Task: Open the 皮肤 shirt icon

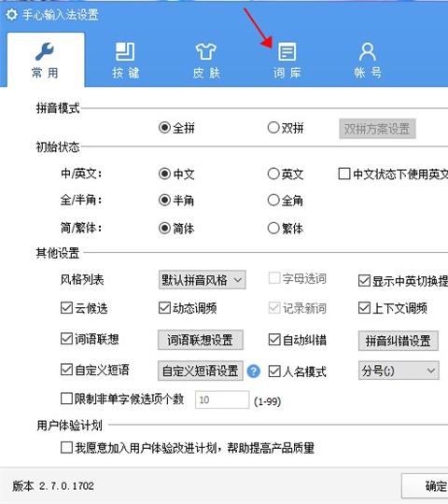Action: [206, 51]
